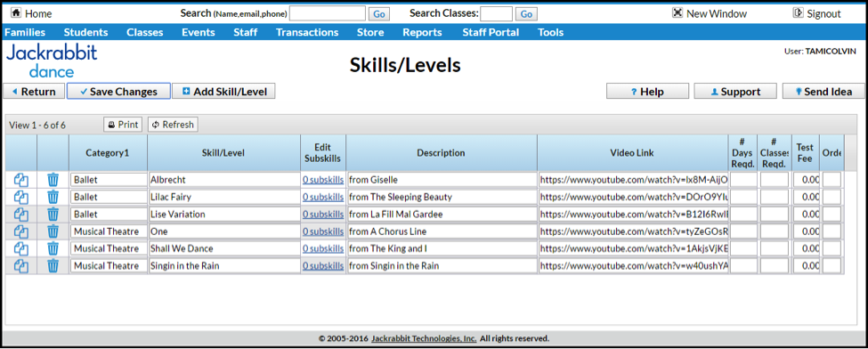Viewport: 868px width, 349px height.
Task: Print the skills grid
Action: 123,125
